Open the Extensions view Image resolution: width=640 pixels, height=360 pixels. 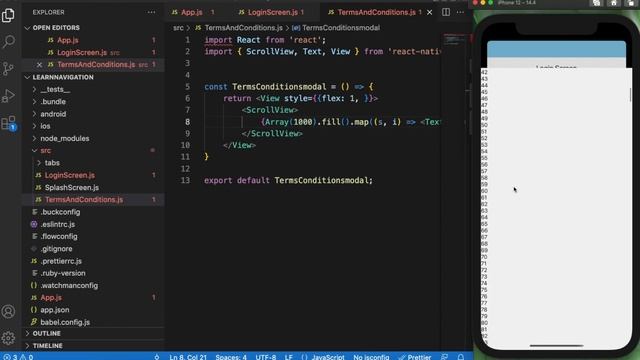click(8, 123)
